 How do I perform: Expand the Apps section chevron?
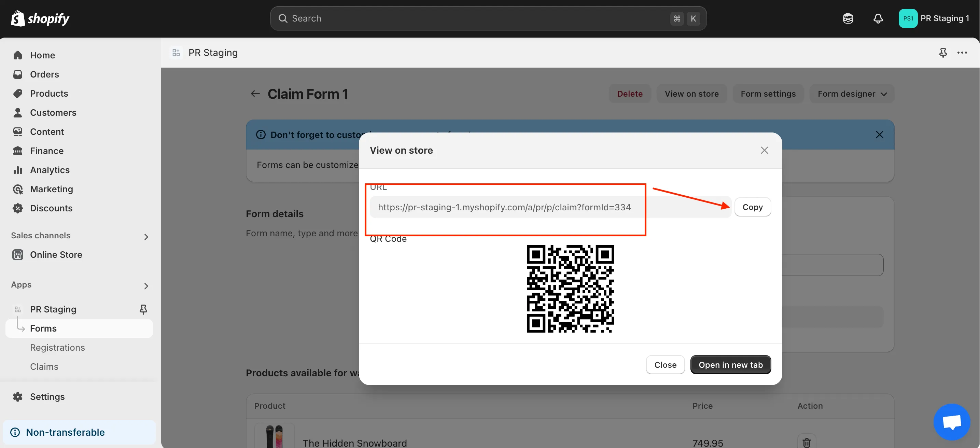tap(146, 285)
